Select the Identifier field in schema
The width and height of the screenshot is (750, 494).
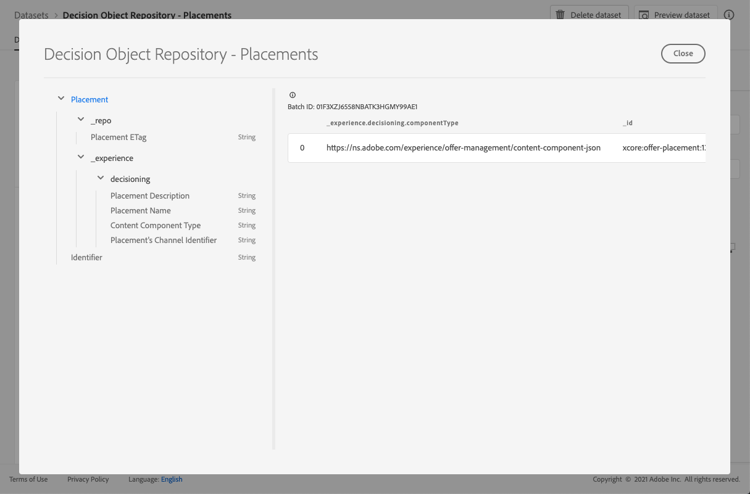pos(87,258)
